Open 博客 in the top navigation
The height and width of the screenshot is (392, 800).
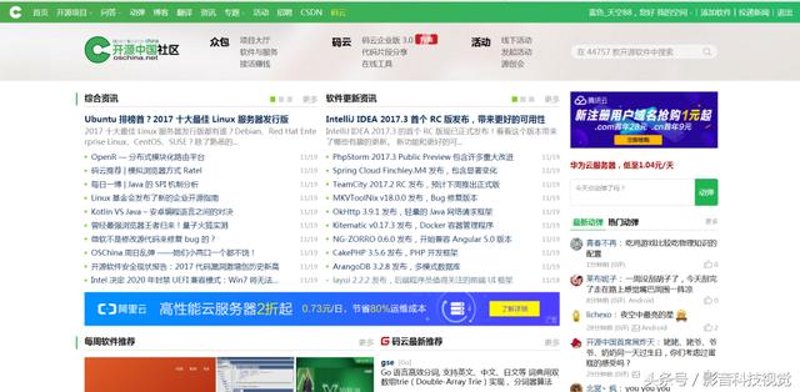pyautogui.click(x=161, y=12)
